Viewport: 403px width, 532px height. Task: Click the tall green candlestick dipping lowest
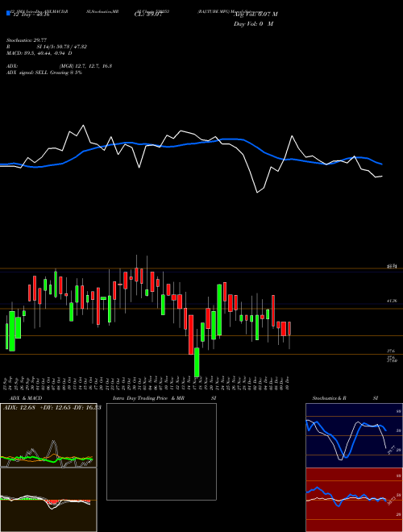(197, 362)
